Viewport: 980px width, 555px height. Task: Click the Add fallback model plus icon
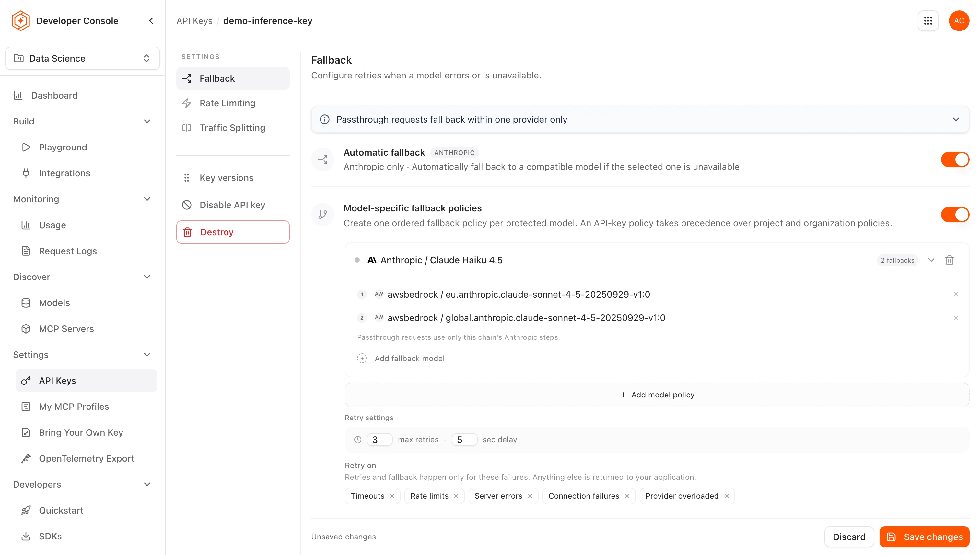(x=362, y=358)
